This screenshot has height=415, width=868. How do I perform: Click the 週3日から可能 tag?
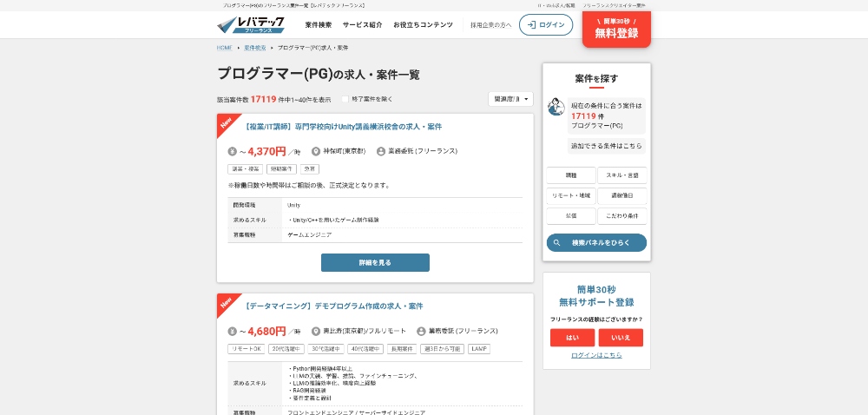pos(442,349)
